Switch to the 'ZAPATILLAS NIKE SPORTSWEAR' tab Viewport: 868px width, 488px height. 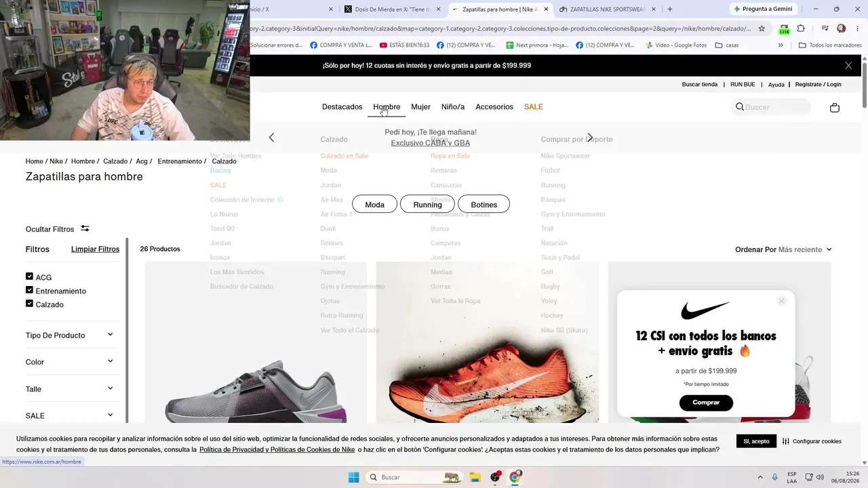[608, 9]
